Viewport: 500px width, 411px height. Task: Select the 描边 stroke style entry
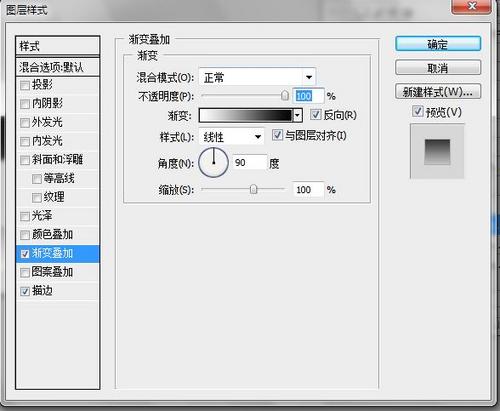coord(57,291)
